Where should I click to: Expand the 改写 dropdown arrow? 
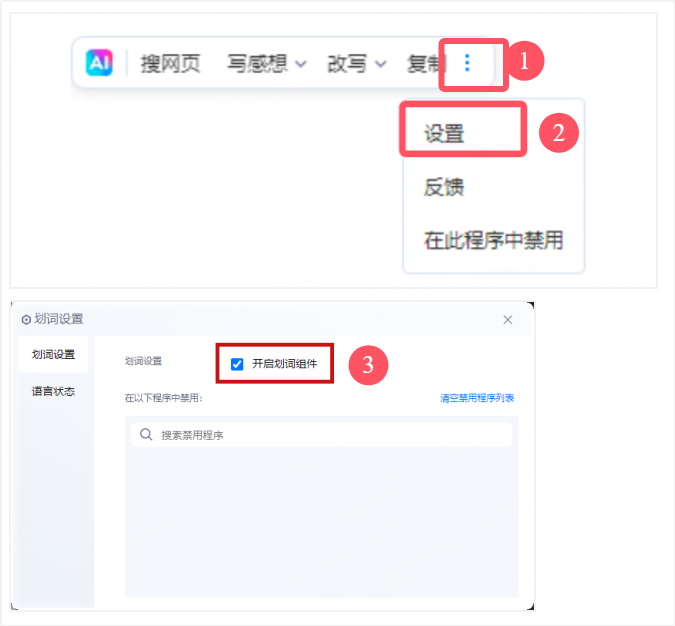click(x=381, y=64)
